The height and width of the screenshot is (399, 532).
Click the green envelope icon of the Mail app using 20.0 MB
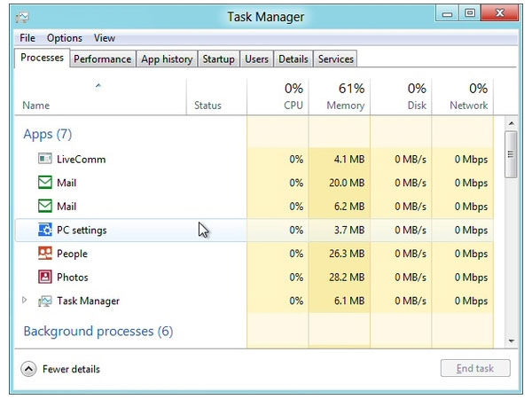[45, 183]
